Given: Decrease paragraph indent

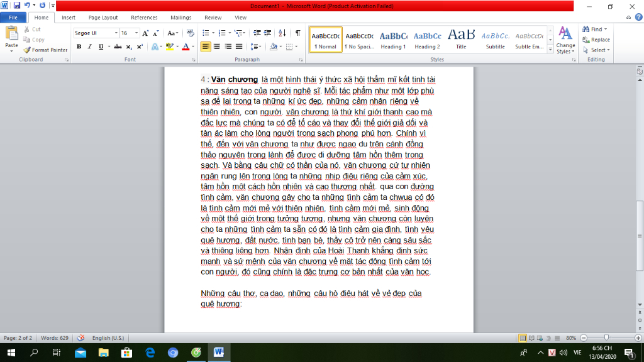Looking at the screenshot, I should [257, 33].
